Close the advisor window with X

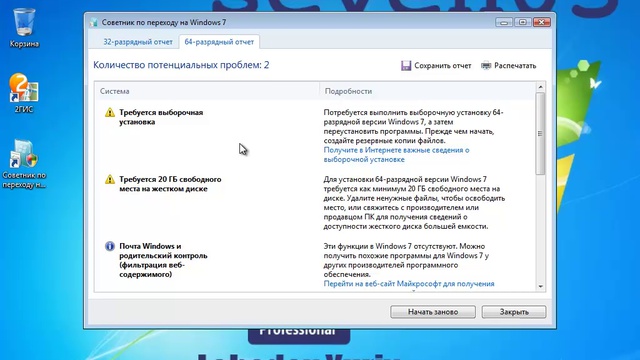click(x=542, y=22)
